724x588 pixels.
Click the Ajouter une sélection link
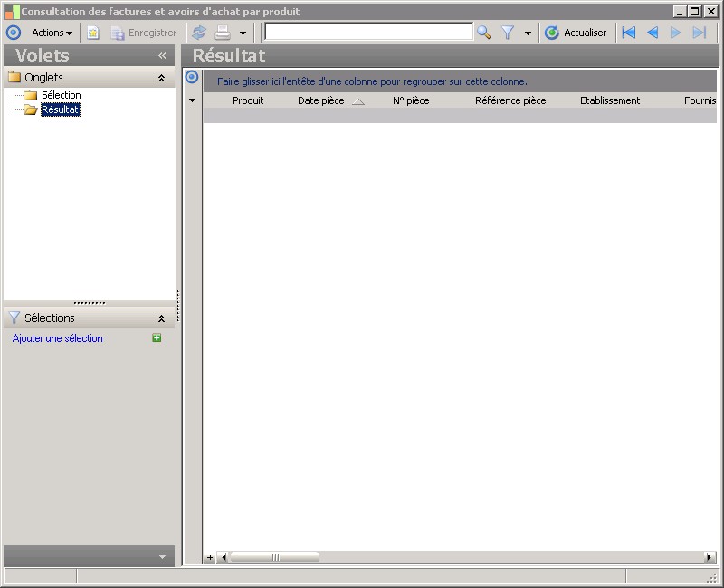(x=58, y=338)
